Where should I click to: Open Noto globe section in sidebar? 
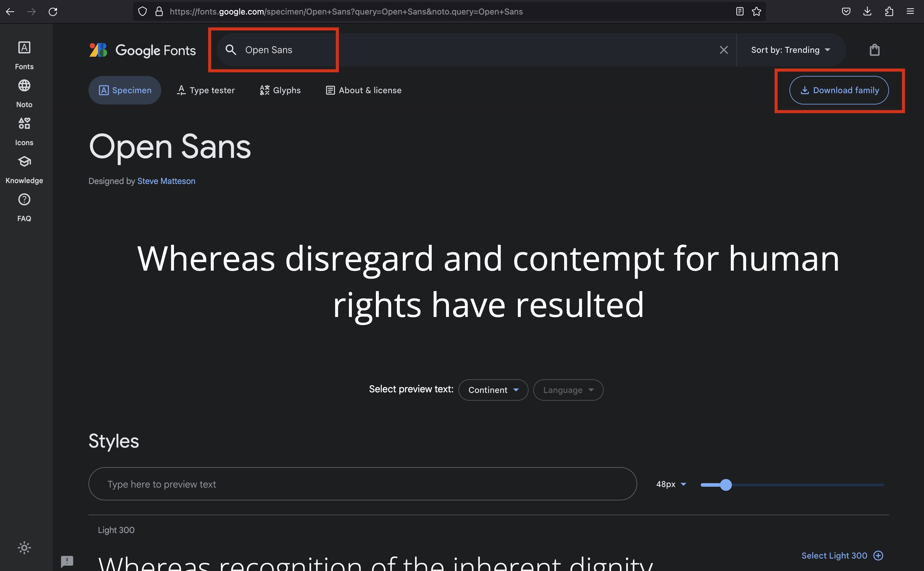[24, 94]
